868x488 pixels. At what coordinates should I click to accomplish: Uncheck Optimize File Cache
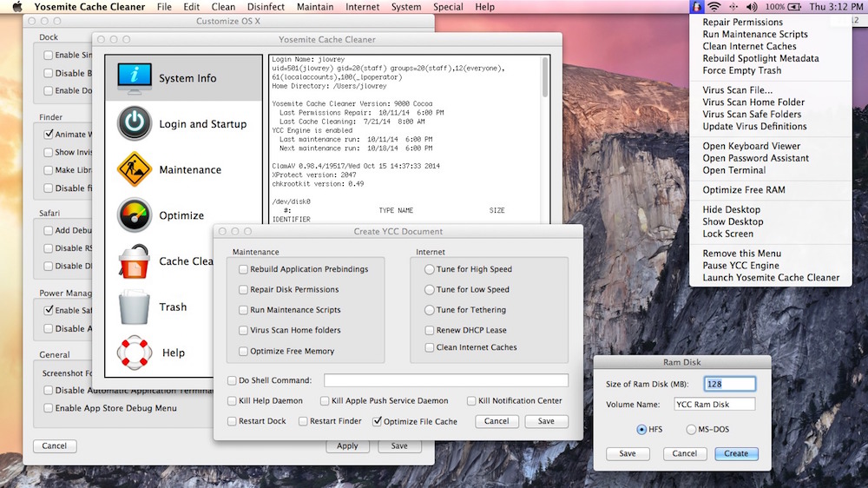coord(377,421)
